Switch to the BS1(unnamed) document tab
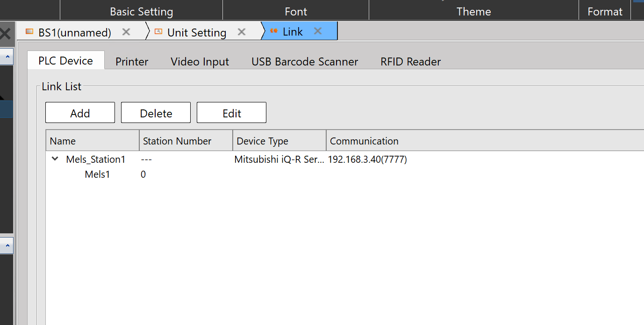The height and width of the screenshot is (325, 644). click(74, 32)
